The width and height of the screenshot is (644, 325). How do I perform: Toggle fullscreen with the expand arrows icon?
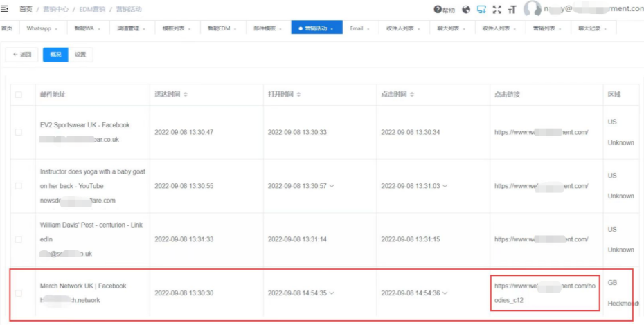click(497, 10)
